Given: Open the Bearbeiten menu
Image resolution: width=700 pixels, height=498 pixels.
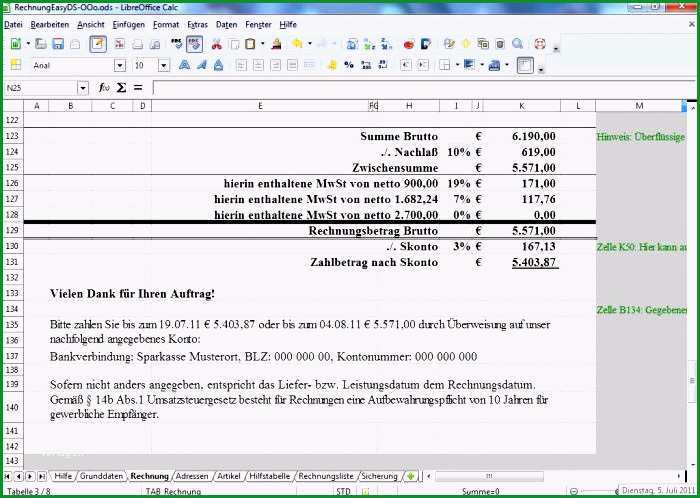Looking at the screenshot, I should point(50,25).
